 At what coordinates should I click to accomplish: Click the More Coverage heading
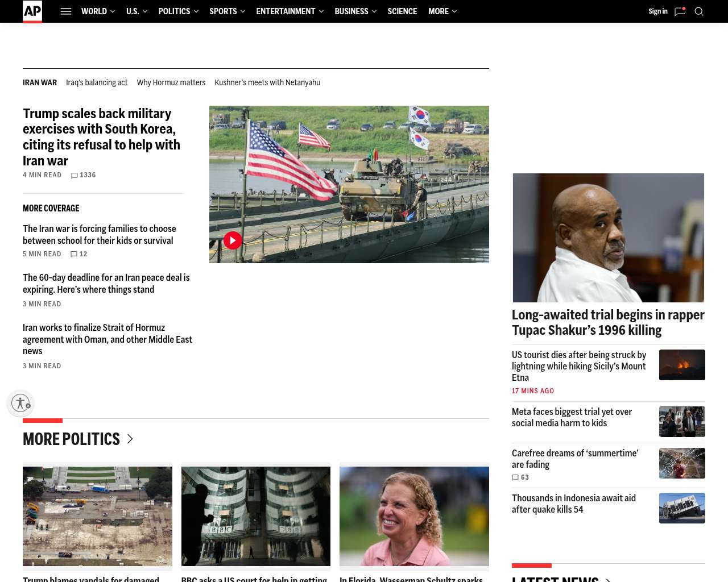click(51, 209)
